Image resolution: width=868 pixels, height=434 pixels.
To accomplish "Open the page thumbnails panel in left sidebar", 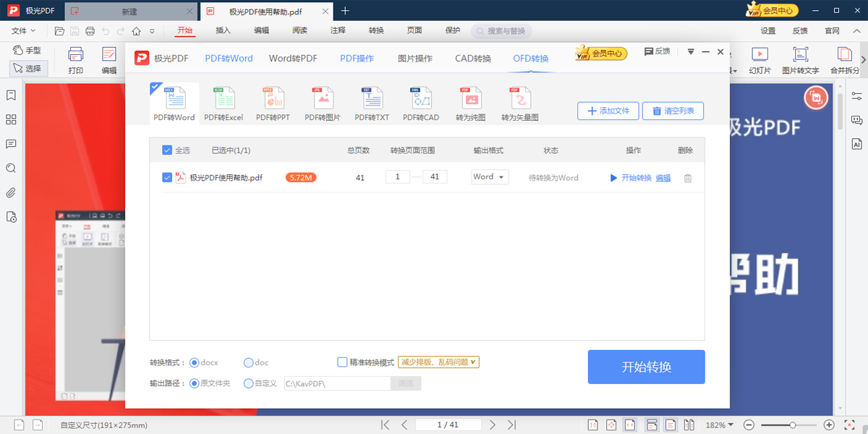I will [x=11, y=119].
